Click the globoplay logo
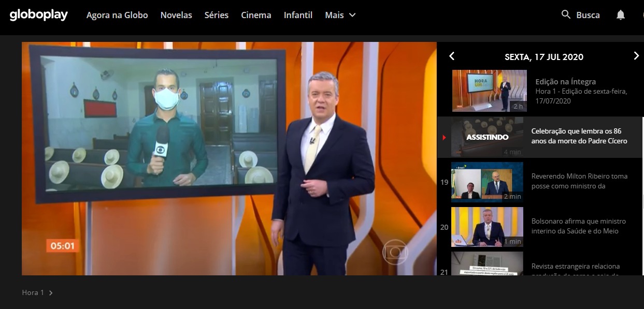 [38, 15]
